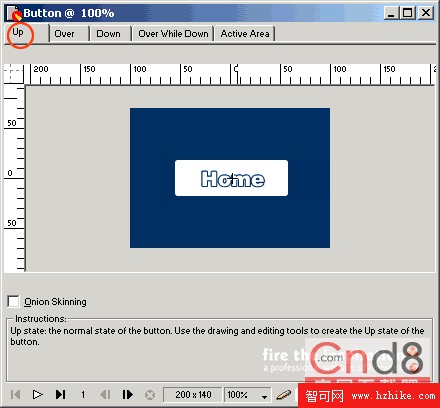Select the white Home button on canvas

coord(231,178)
